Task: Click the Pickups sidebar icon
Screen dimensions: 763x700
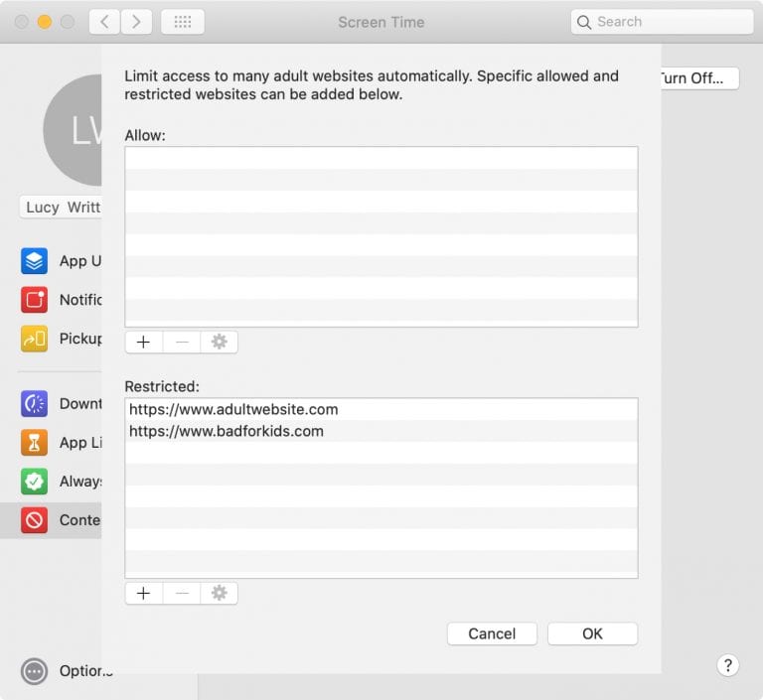Action: click(x=35, y=339)
